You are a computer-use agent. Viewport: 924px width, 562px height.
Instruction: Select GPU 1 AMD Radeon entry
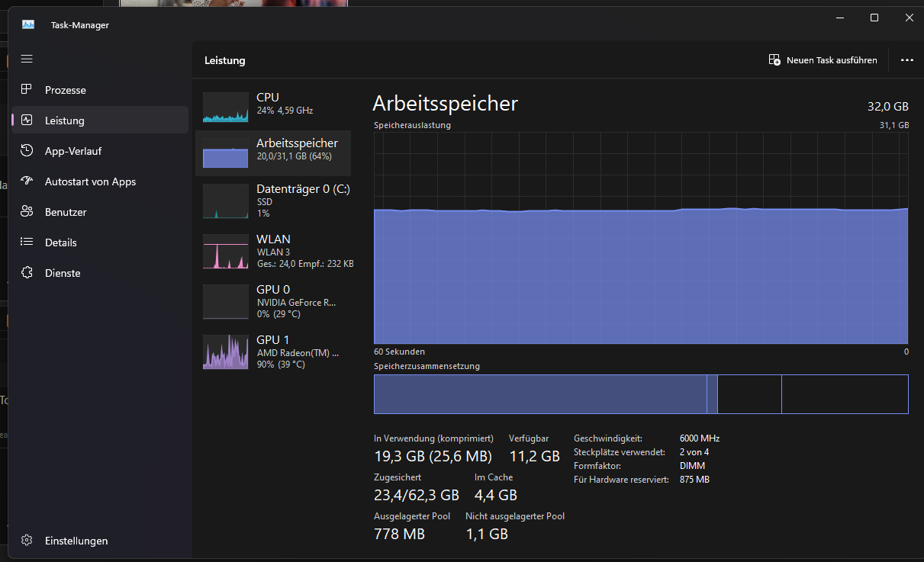point(273,352)
